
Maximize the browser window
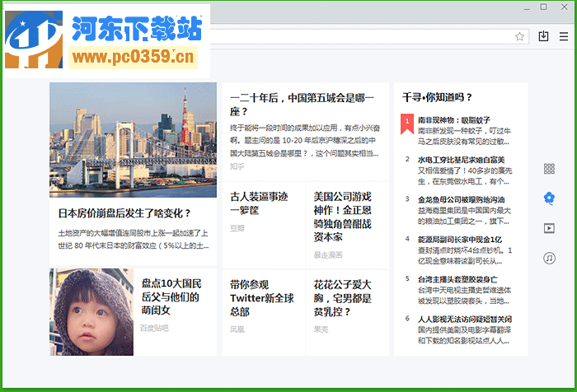[543, 7]
